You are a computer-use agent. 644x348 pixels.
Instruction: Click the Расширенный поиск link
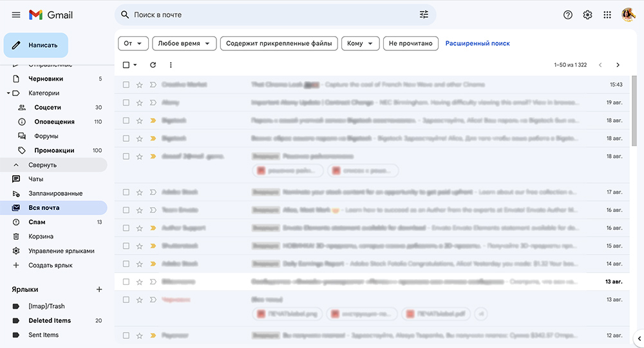[x=477, y=43]
